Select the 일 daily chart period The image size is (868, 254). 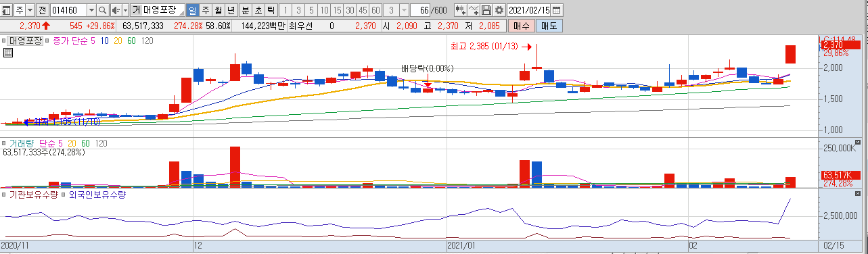coord(192,10)
